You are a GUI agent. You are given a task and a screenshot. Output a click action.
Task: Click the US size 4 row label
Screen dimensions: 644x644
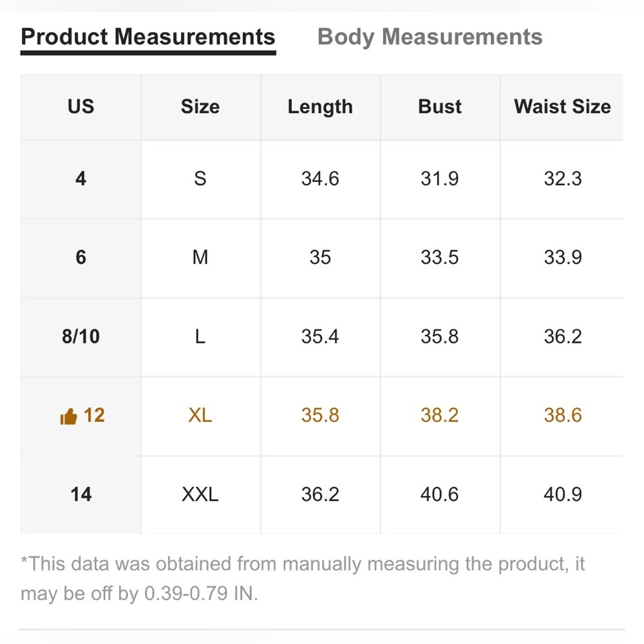(x=81, y=179)
